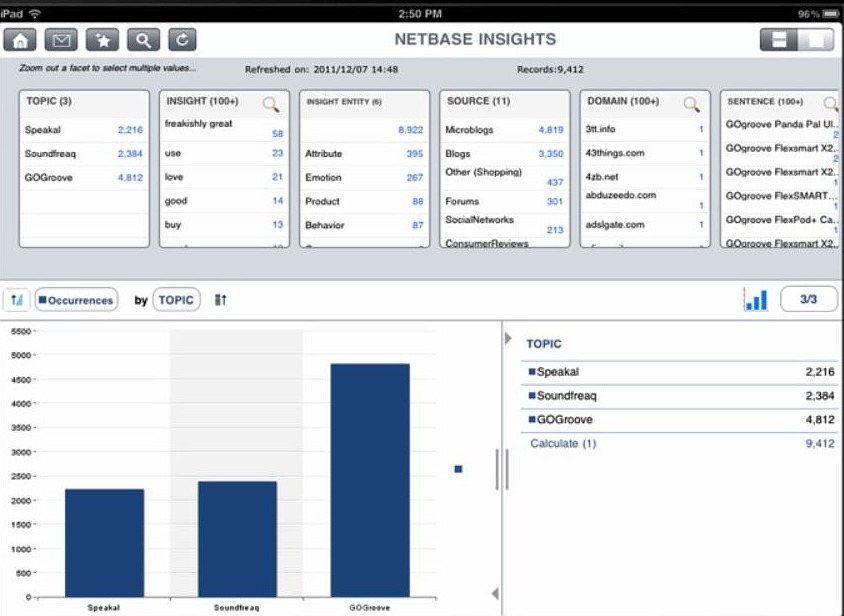Select Blogs in the SOURCE facet
Screen dimensions: 844x616
[504, 153]
